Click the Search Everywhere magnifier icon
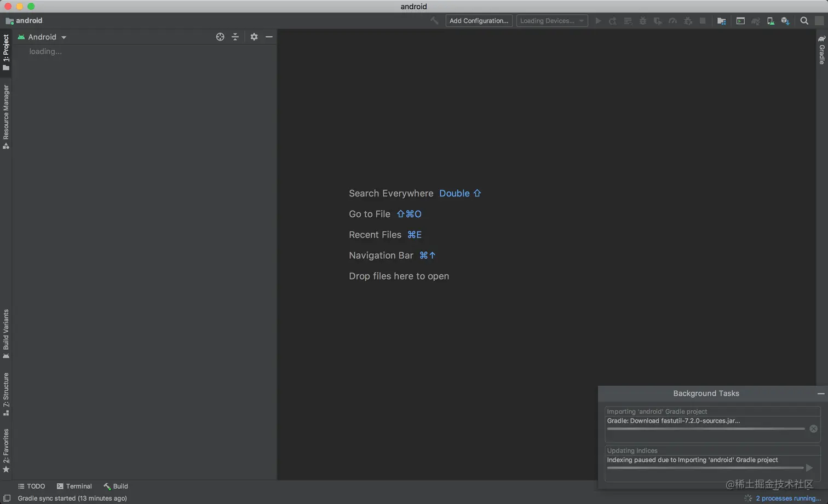828x504 pixels. [804, 21]
